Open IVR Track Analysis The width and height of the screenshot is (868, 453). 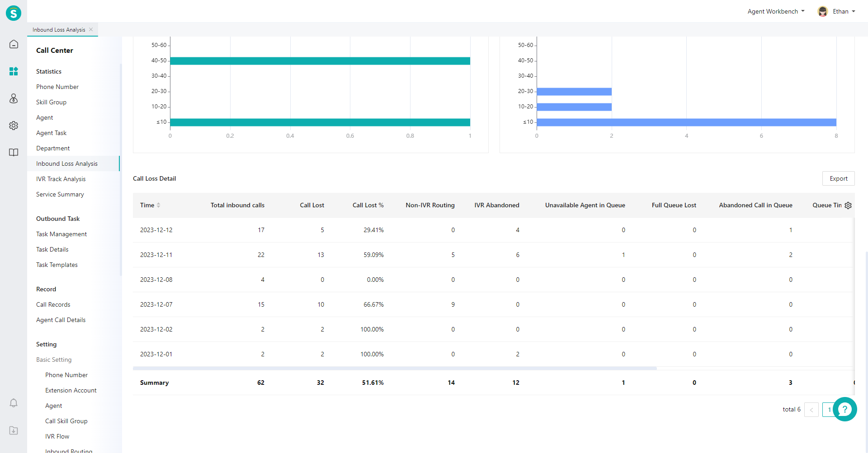click(61, 179)
